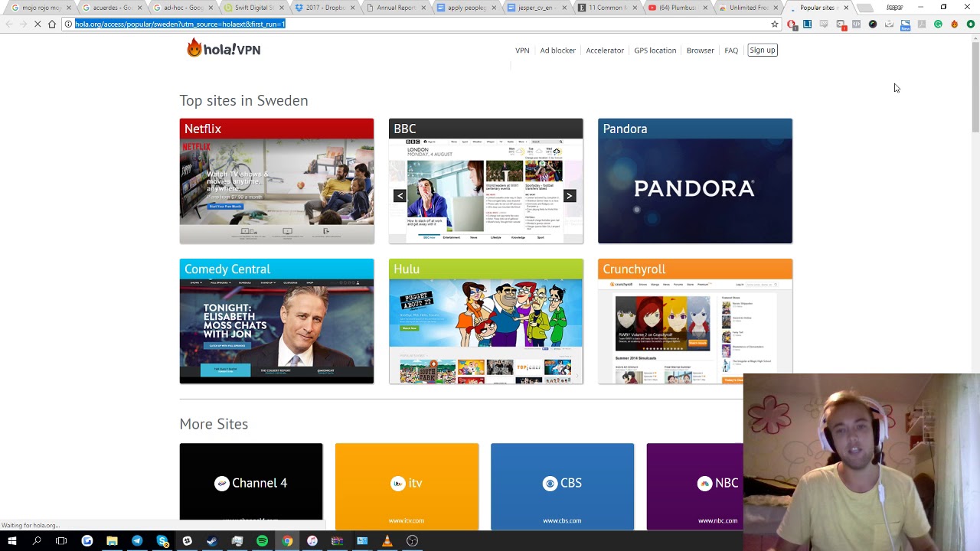Go to the browser home page icon
Image resolution: width=980 pixels, height=551 pixels.
point(52,24)
